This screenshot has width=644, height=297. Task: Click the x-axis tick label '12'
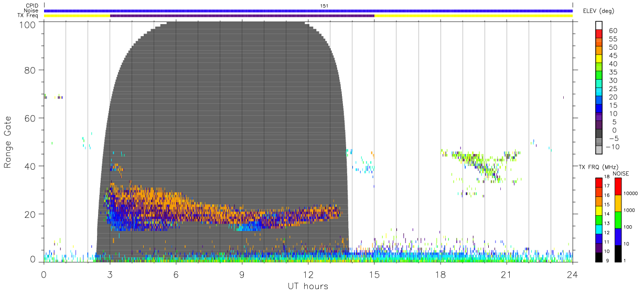(x=308, y=274)
